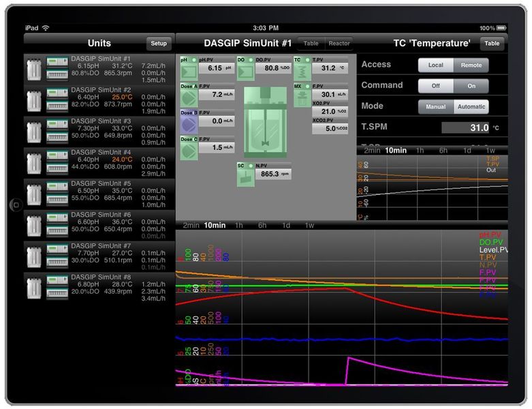This screenshot has width=532, height=409.
Task: Tap the MX F.PV value 30.1
Action: [330, 94]
